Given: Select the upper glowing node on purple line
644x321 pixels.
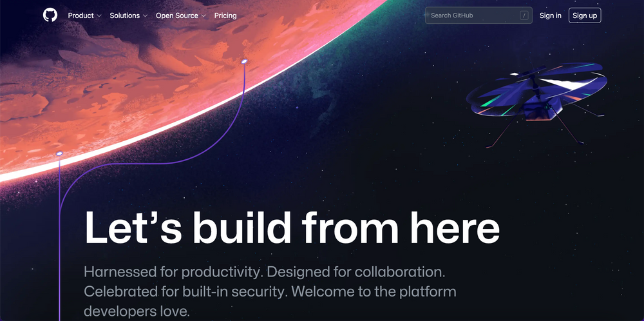Looking at the screenshot, I should point(244,61).
